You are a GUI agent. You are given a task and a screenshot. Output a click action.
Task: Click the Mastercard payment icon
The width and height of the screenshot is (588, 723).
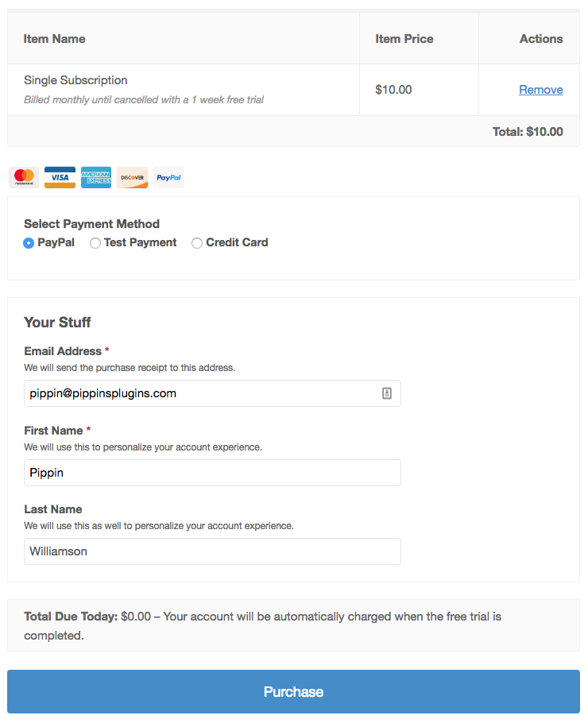(24, 177)
